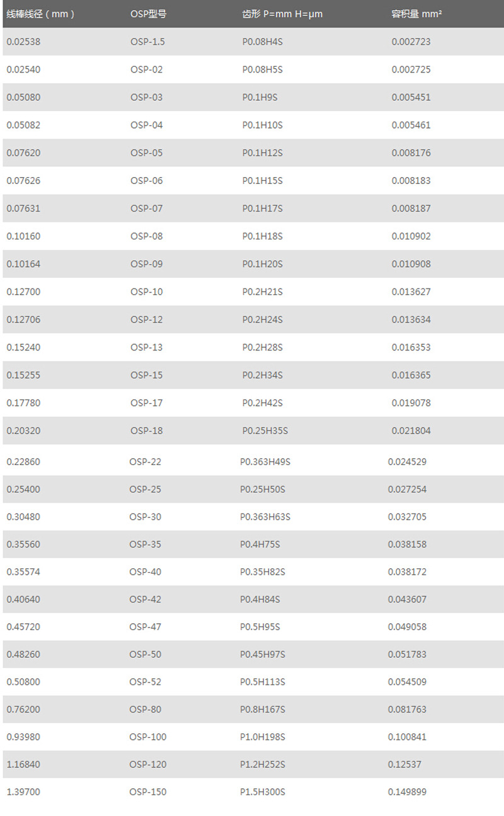Click the 容积量 mm² column header
Screen dimensions: 504x816
[x=416, y=14]
